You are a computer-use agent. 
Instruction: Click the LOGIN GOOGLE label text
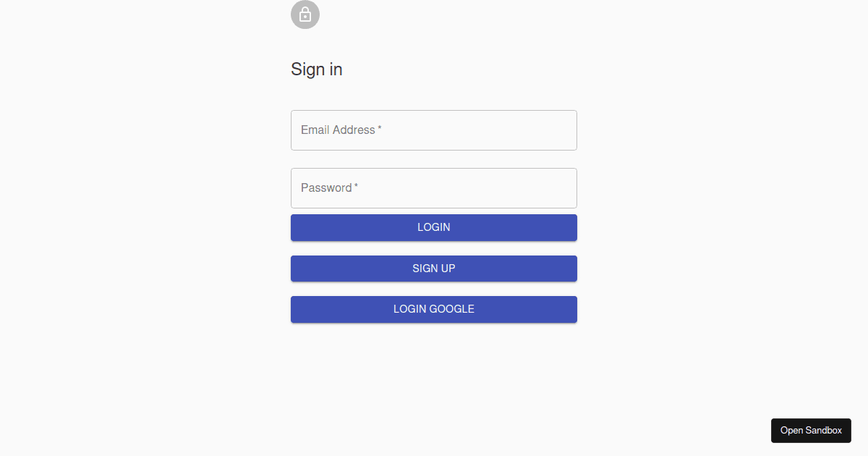click(433, 309)
